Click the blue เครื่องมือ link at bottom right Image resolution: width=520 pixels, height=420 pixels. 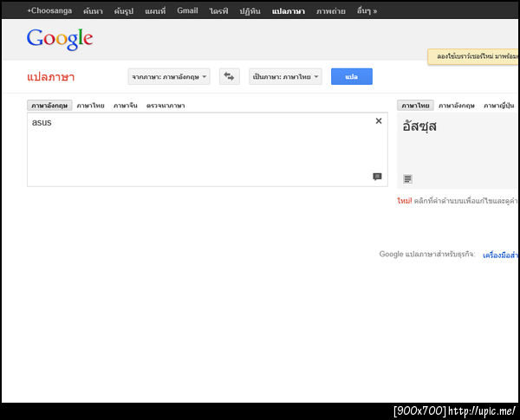click(500, 255)
